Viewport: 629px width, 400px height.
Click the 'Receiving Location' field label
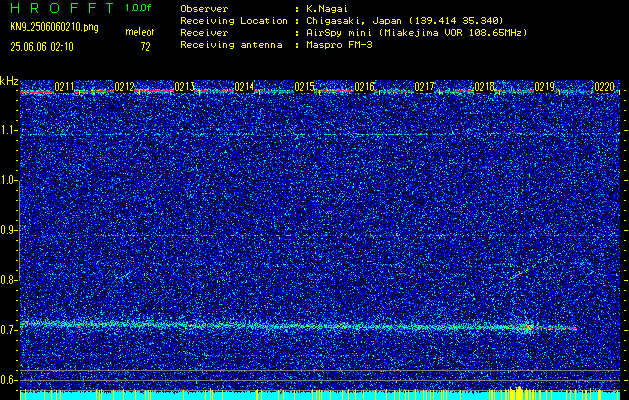point(234,21)
